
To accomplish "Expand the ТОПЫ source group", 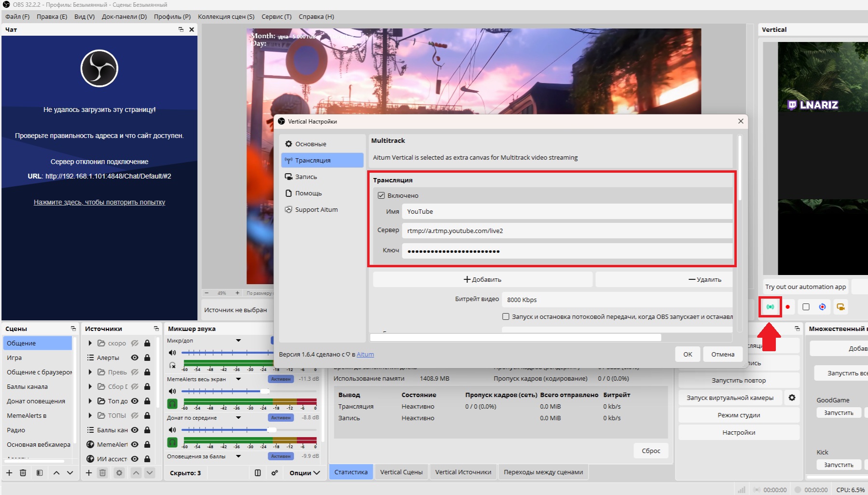I will coord(90,415).
